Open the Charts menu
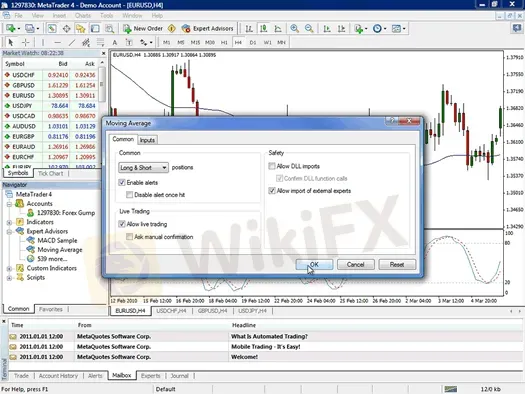Viewport: 525px width, 394px height. [83, 15]
